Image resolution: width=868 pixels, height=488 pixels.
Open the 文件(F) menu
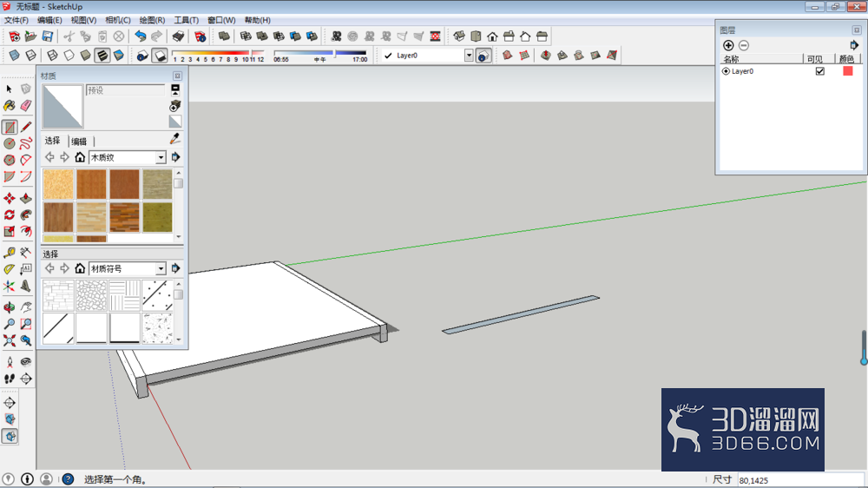click(x=16, y=20)
